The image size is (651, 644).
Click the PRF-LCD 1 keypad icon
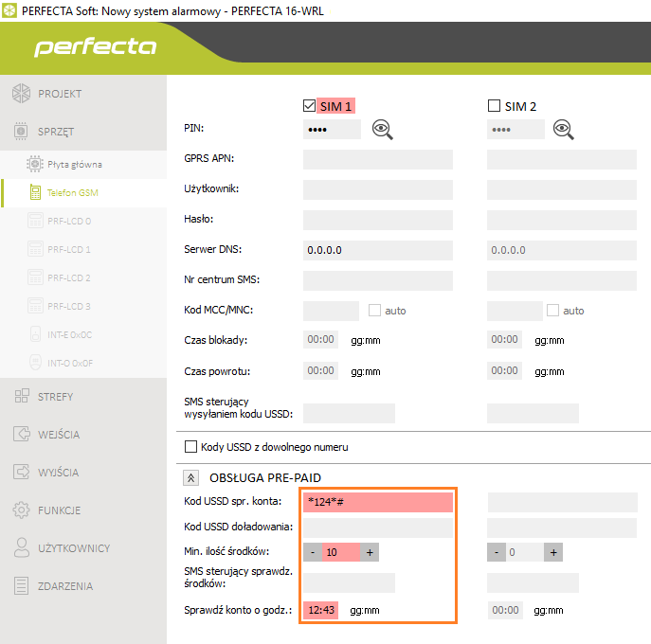tap(35, 249)
